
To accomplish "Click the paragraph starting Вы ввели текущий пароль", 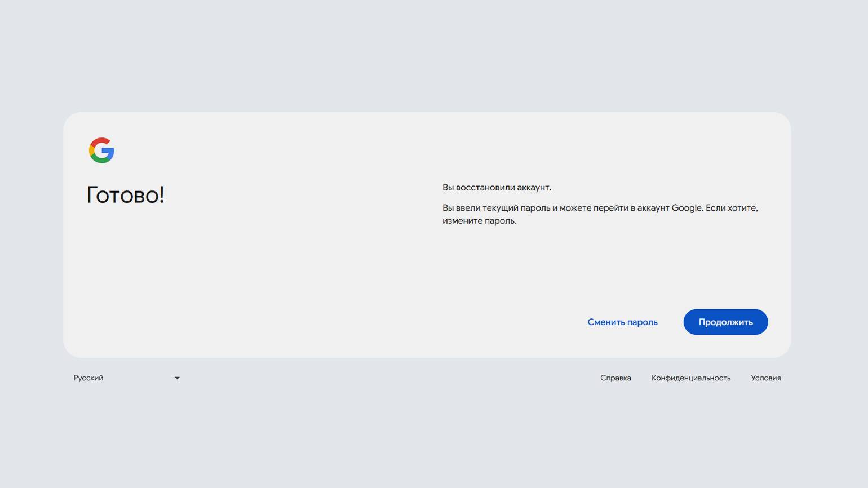I will (600, 214).
